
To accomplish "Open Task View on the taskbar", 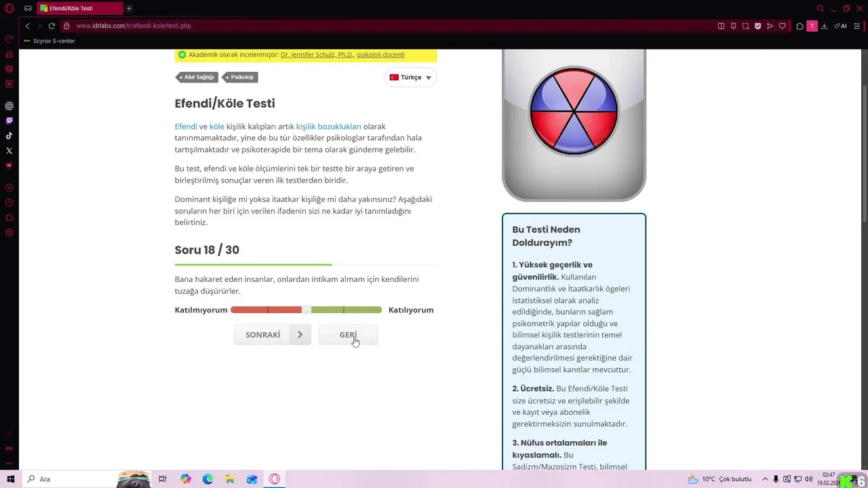I will click(163, 479).
